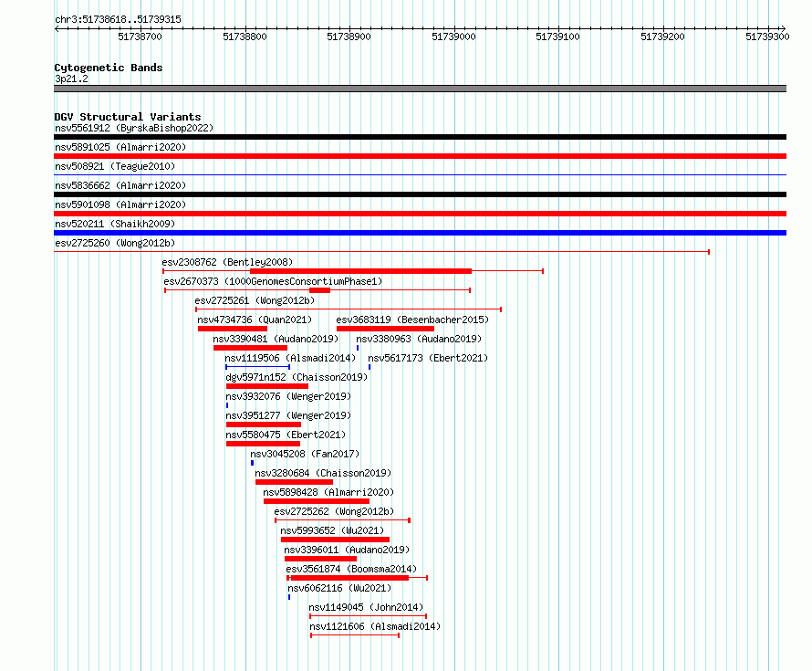The height and width of the screenshot is (671, 812).
Task: Open variant nsv5898428 (Almarri2020)
Action: tap(328, 492)
